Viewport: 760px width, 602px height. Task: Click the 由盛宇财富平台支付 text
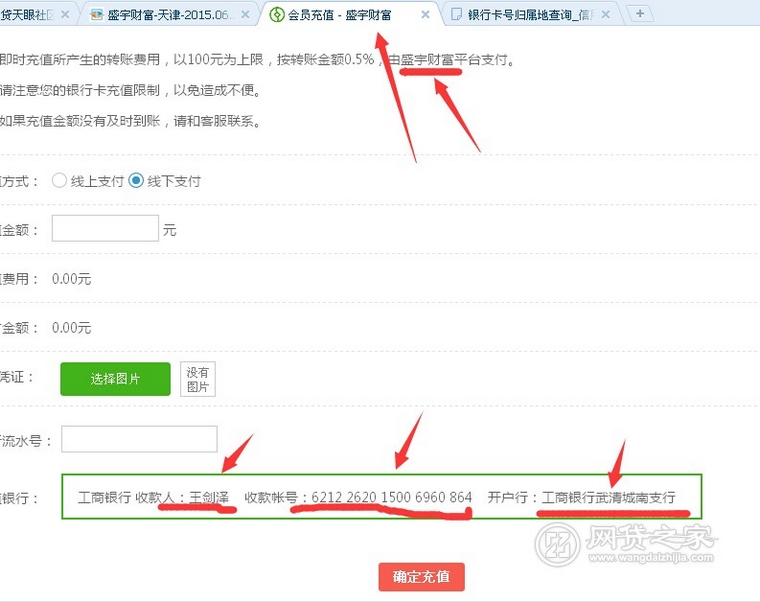coord(451,60)
